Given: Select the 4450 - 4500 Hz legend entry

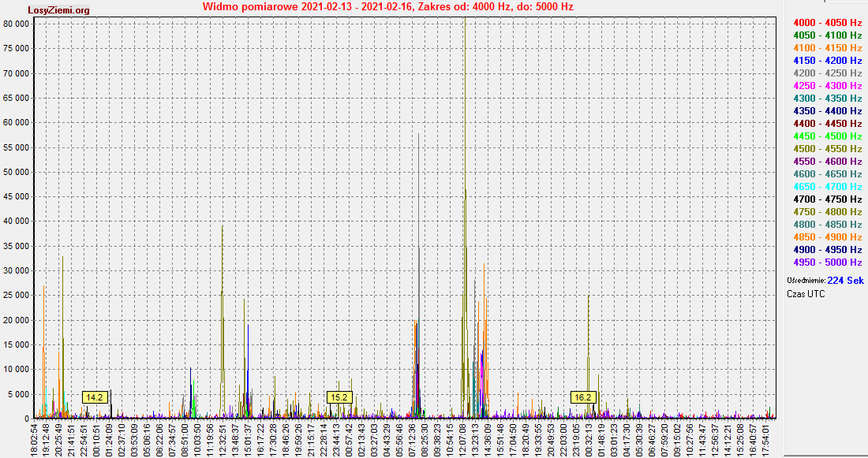Looking at the screenshot, I should (x=827, y=136).
